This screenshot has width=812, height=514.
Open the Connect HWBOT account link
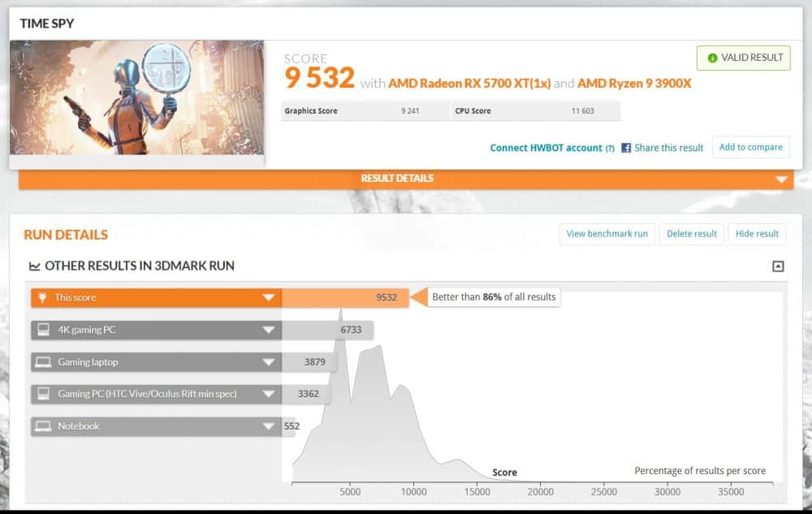coord(546,148)
